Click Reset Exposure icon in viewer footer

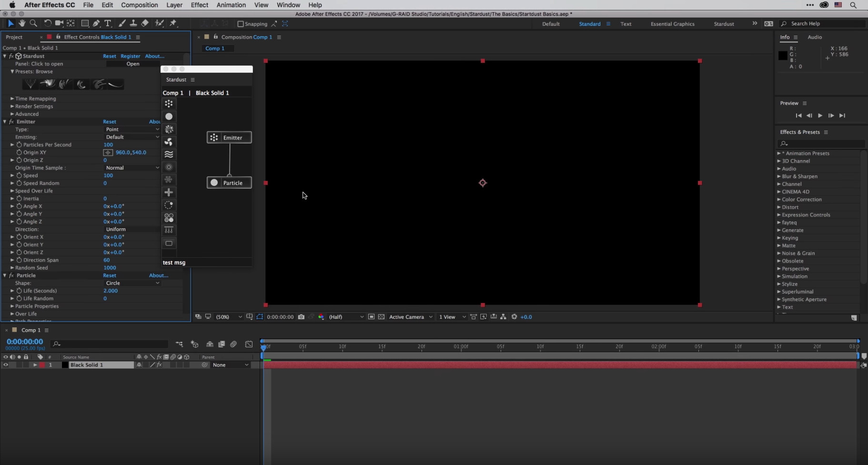(514, 317)
